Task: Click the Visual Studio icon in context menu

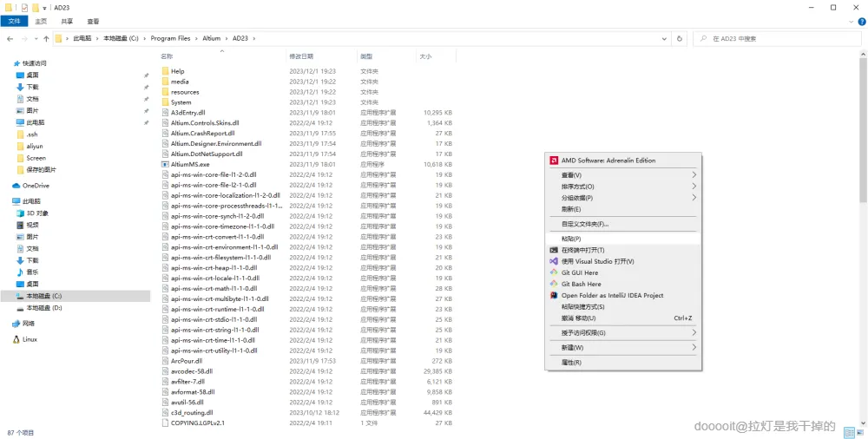Action: (553, 261)
